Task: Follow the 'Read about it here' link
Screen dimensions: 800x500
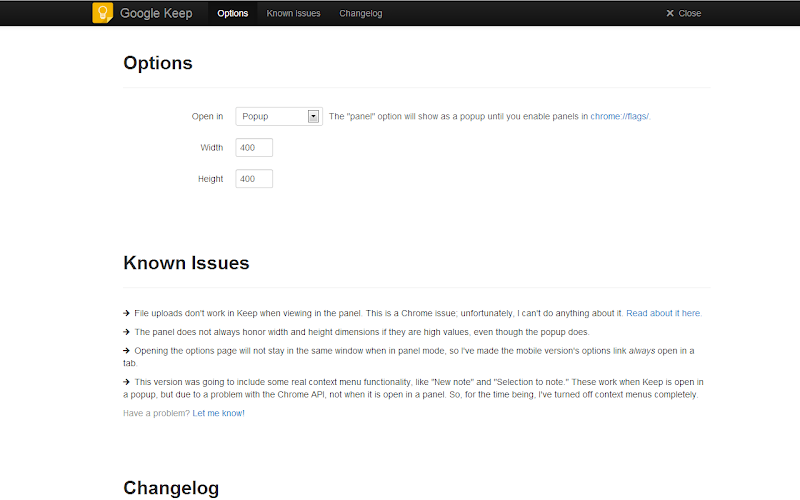Action: click(664, 313)
